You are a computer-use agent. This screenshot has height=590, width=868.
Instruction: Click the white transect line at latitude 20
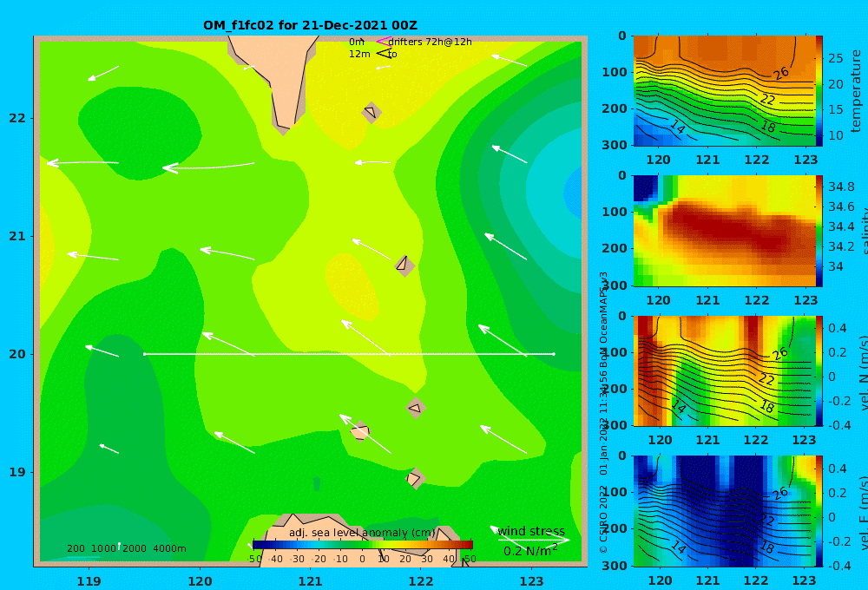click(349, 354)
